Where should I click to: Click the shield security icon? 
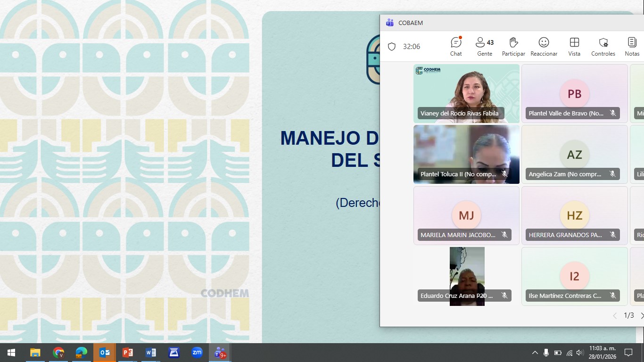[x=391, y=47]
